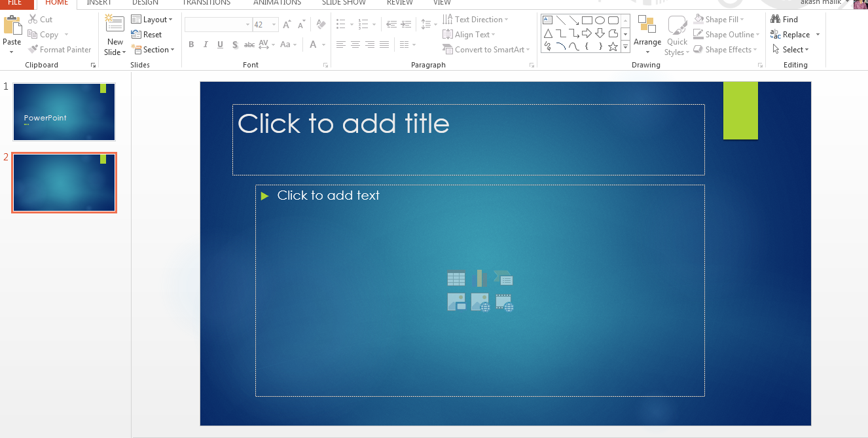Switch to the INSERT ribbon tab

[99, 3]
